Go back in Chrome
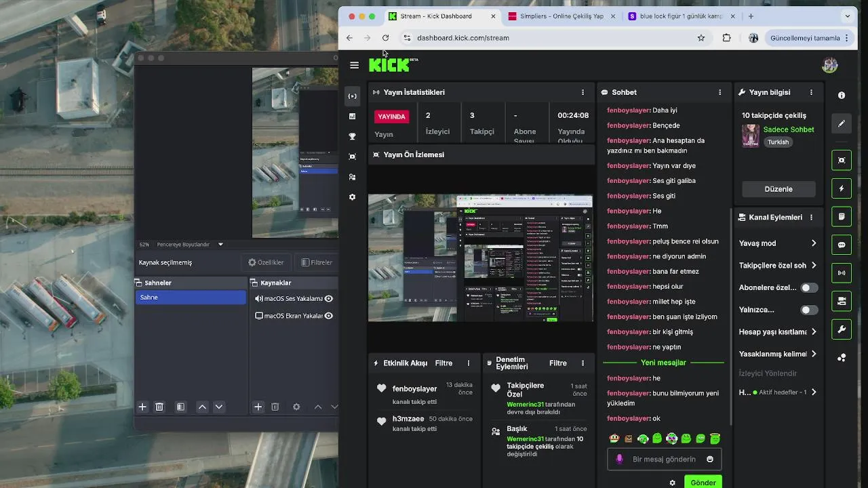This screenshot has width=868, height=488. [349, 38]
